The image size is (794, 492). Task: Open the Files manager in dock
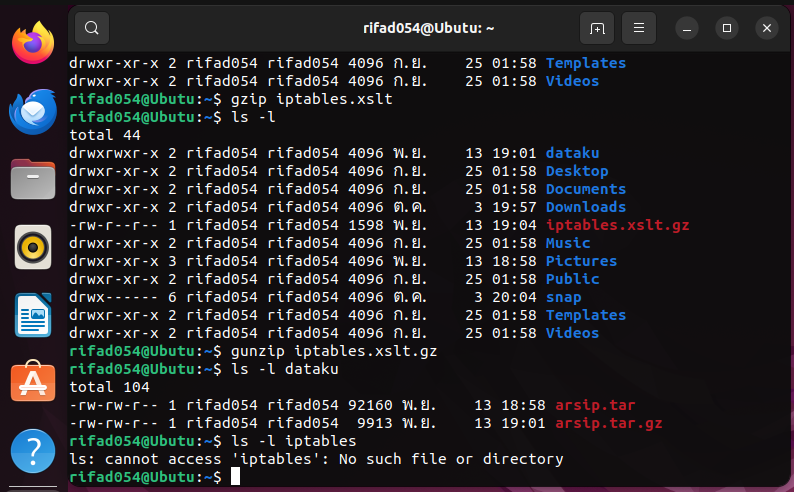32,180
